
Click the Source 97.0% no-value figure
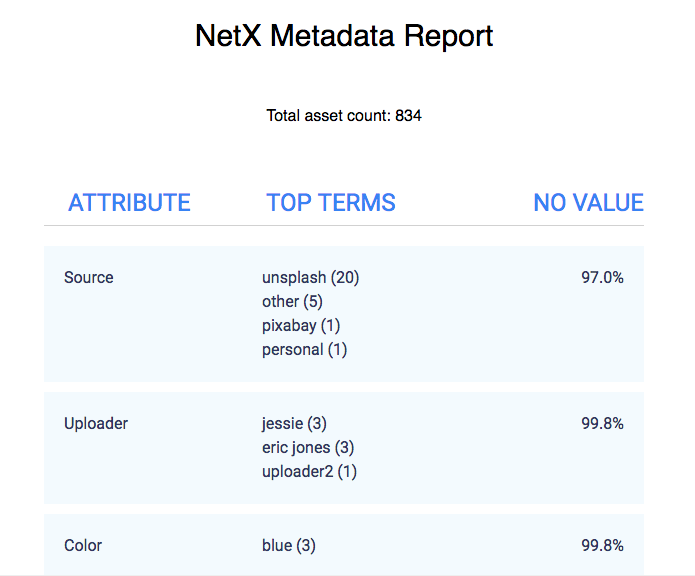(602, 278)
